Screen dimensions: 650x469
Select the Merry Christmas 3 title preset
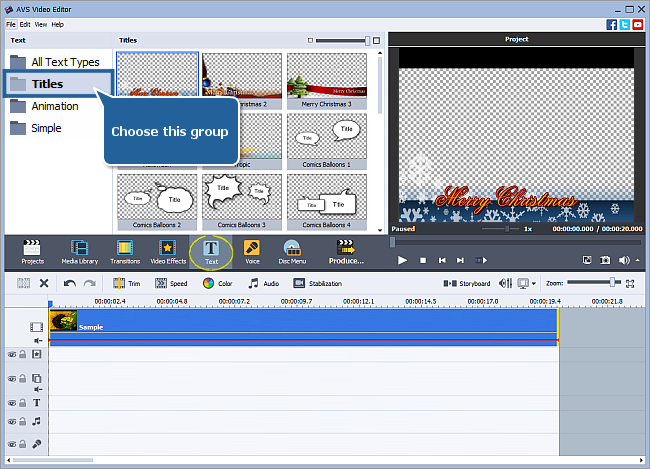(327, 81)
